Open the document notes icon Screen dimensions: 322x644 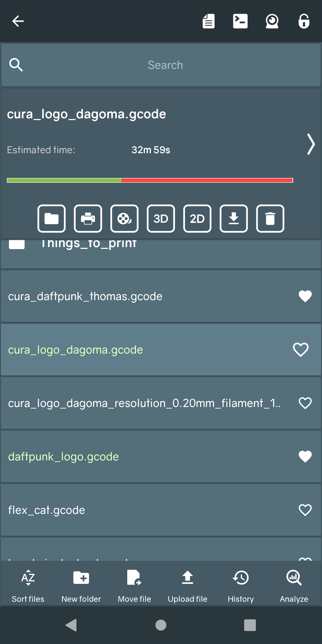208,21
